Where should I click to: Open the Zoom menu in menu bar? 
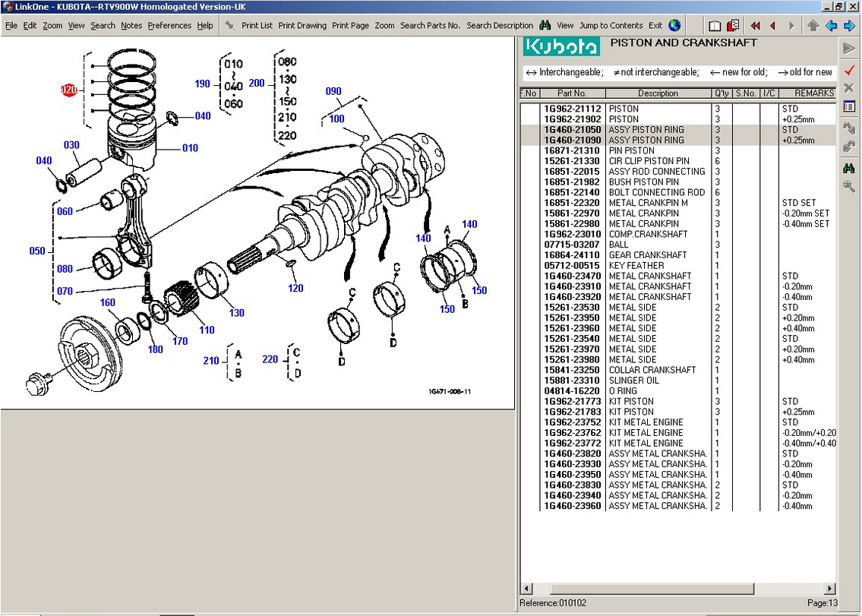tap(52, 25)
